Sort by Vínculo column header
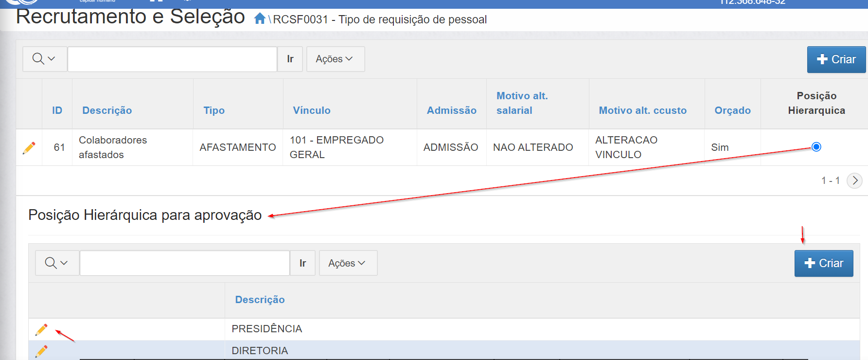The width and height of the screenshot is (868, 360). 312,110
